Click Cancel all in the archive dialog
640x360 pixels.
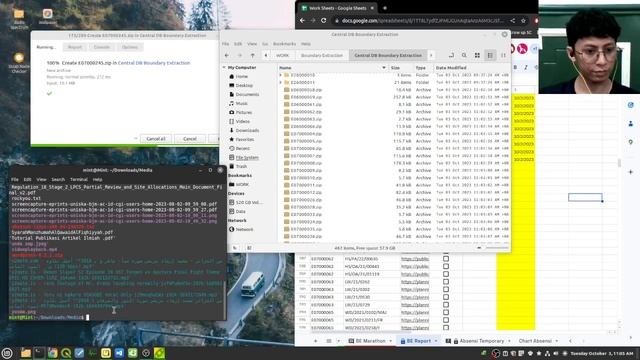pyautogui.click(x=156, y=139)
